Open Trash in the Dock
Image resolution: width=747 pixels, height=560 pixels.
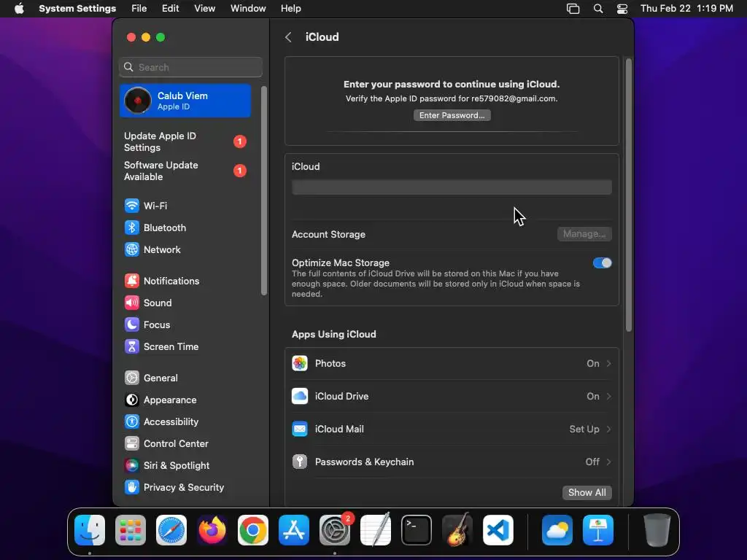click(657, 530)
